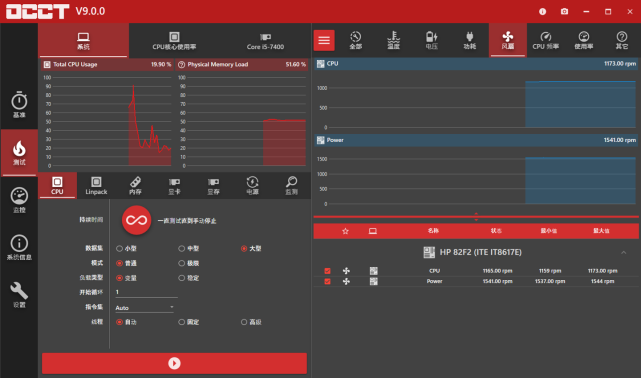
Task: Open the red hamburger menu button
Action: tap(324, 40)
